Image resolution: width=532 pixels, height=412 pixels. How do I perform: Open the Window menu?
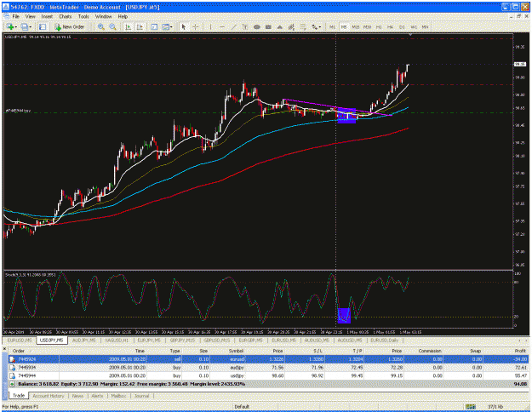tap(103, 16)
